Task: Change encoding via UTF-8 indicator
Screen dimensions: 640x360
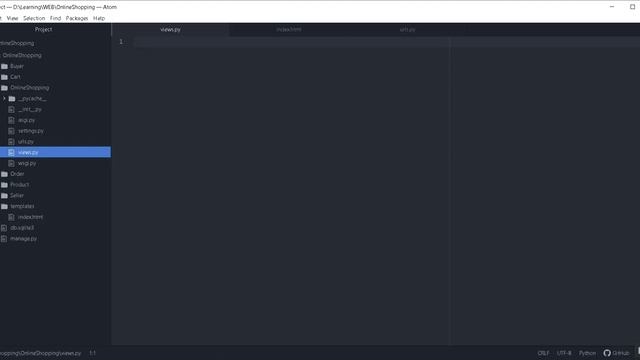Action: (564, 353)
